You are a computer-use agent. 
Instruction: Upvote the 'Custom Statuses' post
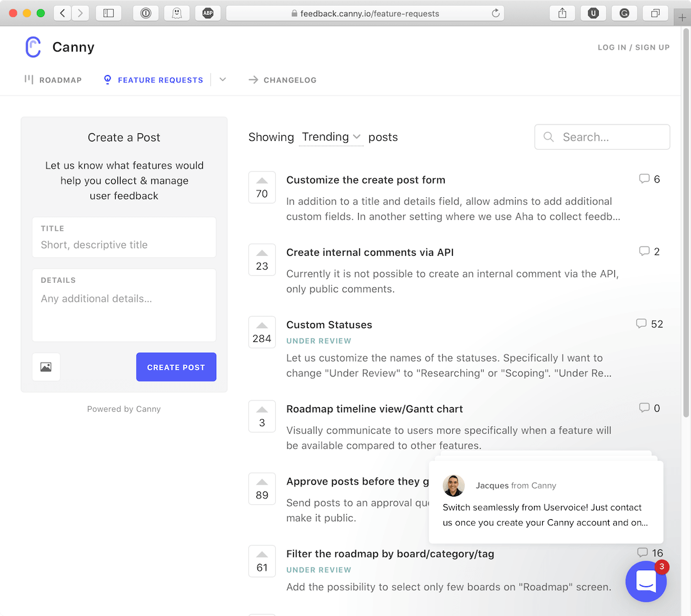point(262,332)
